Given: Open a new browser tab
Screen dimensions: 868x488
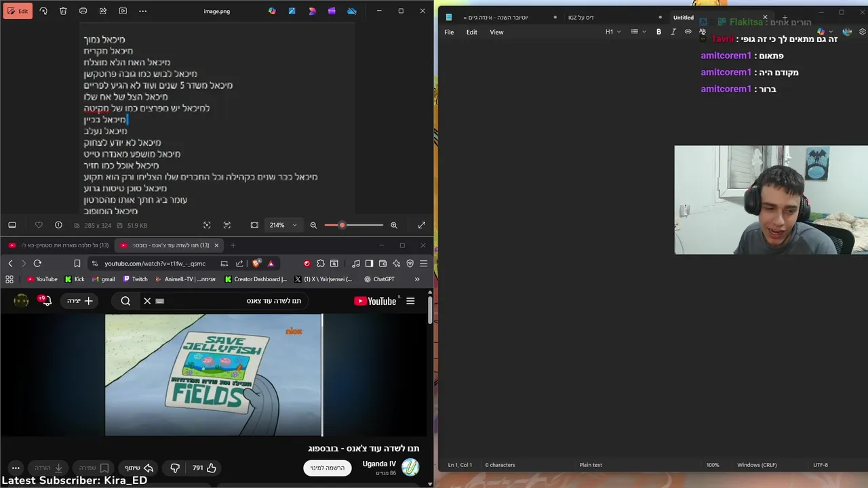Looking at the screenshot, I should click(233, 245).
